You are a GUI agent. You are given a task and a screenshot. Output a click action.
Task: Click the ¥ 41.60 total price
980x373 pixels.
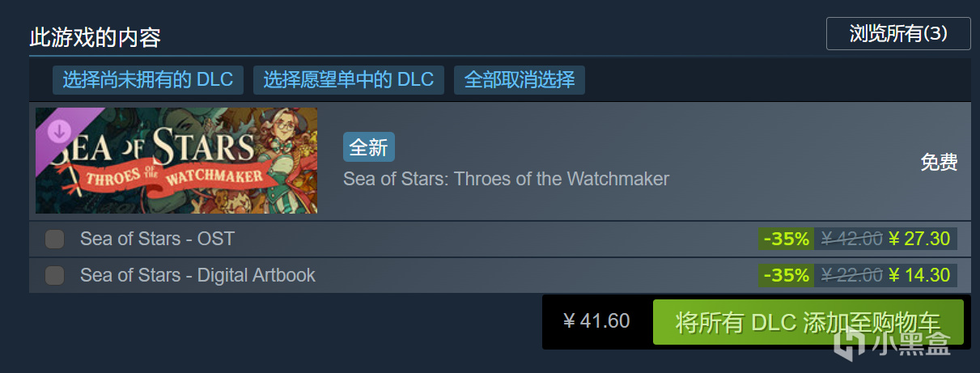coord(596,321)
